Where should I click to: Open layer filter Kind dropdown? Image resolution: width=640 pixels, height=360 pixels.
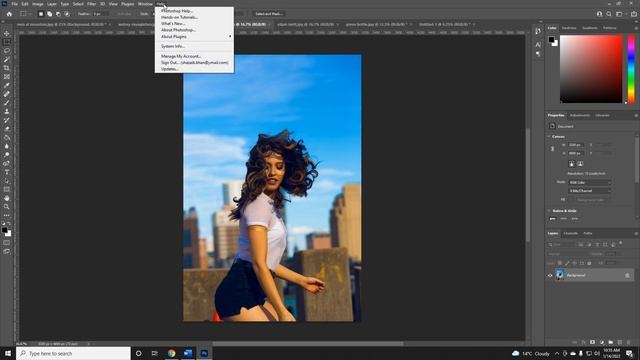click(x=561, y=244)
